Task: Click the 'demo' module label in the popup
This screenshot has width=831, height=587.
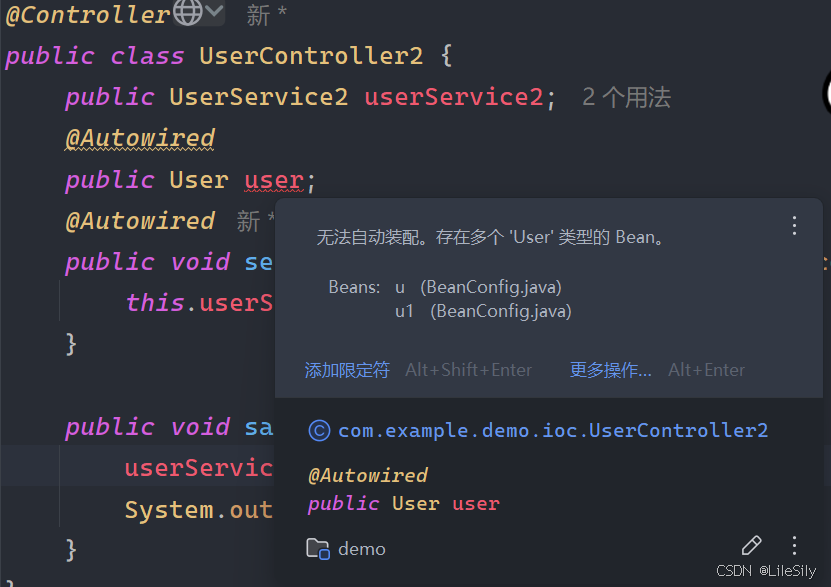Action: click(x=362, y=548)
